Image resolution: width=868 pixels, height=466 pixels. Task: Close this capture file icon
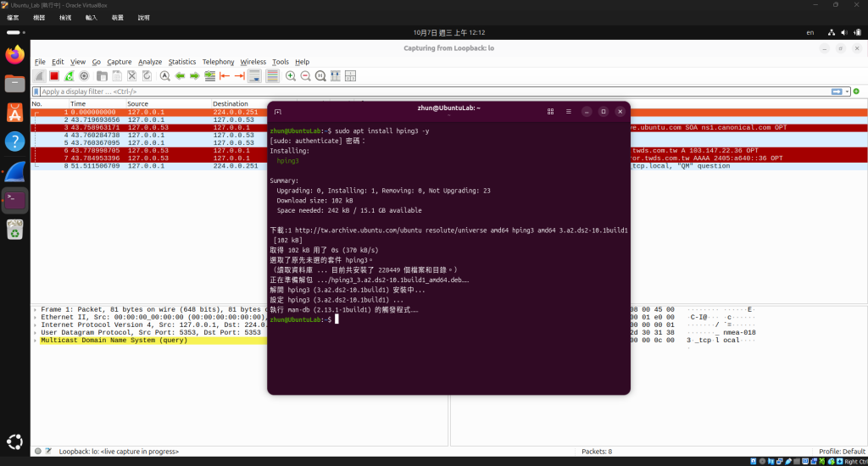pyautogui.click(x=131, y=75)
